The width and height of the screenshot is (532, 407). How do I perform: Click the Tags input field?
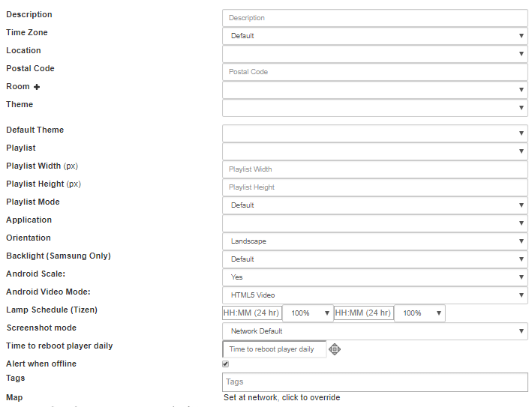click(x=375, y=382)
